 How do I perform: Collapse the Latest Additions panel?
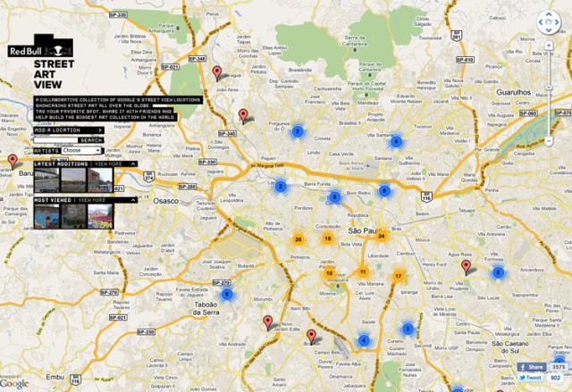(x=132, y=164)
